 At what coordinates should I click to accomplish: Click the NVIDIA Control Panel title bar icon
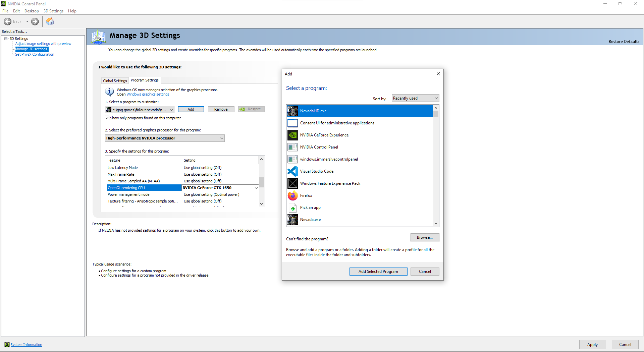pos(4,4)
